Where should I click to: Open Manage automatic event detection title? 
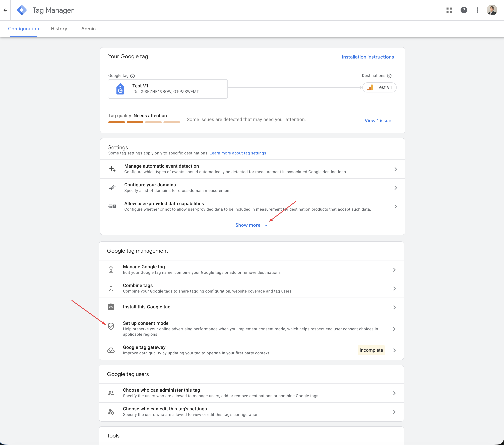point(161,166)
